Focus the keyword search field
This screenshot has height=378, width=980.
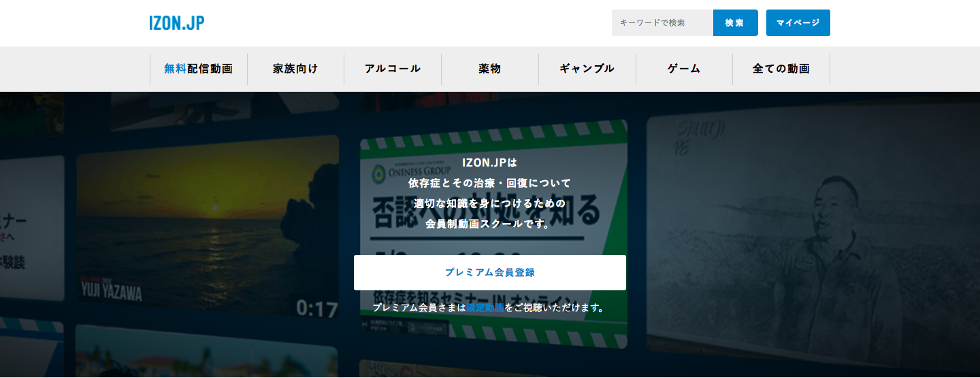[x=662, y=23]
